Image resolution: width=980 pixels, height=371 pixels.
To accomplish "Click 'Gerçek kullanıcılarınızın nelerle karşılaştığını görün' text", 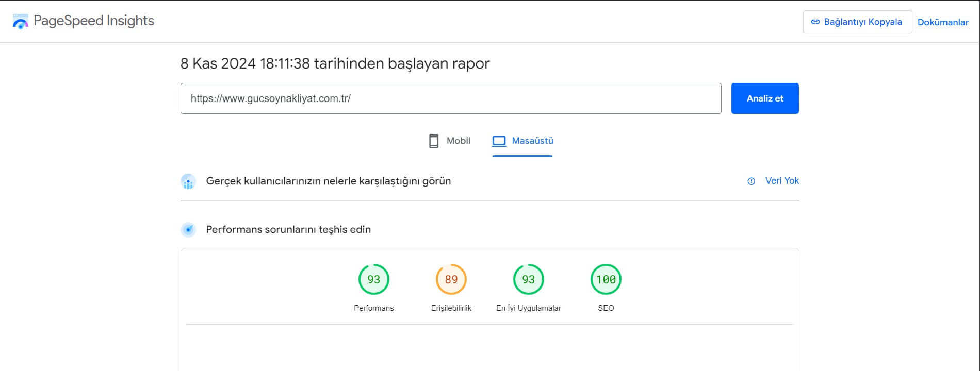I will pyautogui.click(x=329, y=181).
